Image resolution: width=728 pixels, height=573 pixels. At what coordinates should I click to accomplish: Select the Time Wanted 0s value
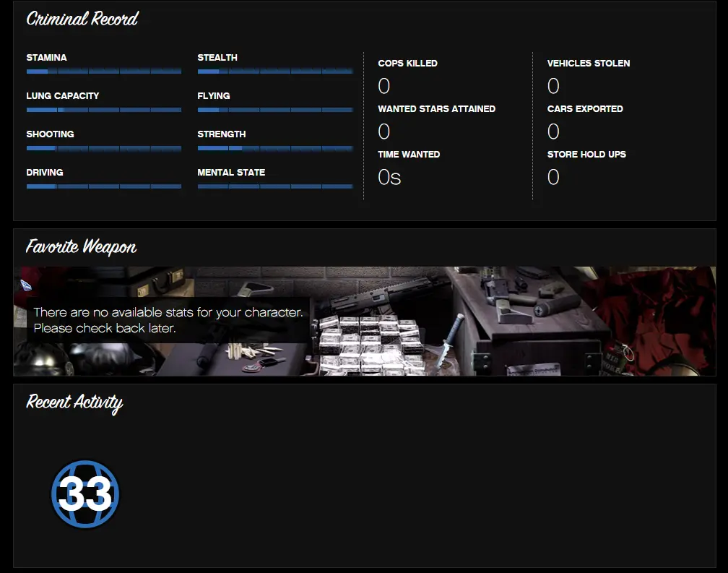tap(389, 177)
